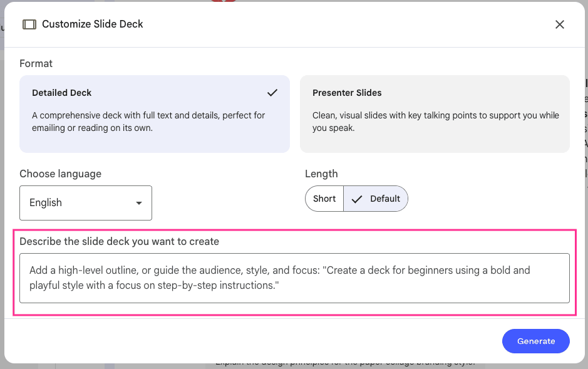The width and height of the screenshot is (588, 369).
Task: Click the slide deck icon in the dialog header
Action: (29, 24)
